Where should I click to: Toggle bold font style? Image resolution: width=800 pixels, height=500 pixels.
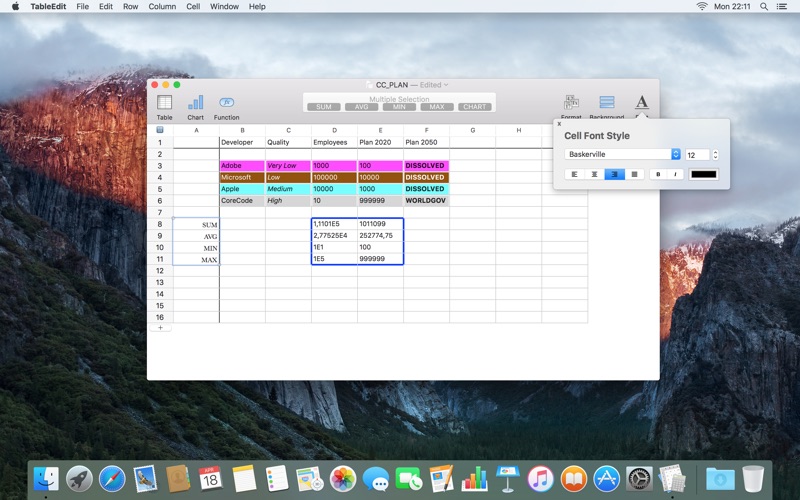658,174
